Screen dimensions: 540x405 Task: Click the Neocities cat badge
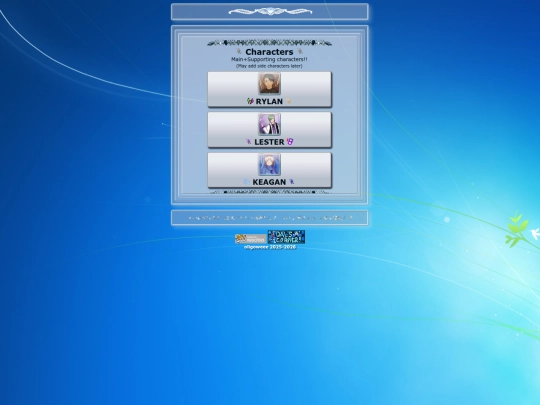pyautogui.click(x=250, y=239)
